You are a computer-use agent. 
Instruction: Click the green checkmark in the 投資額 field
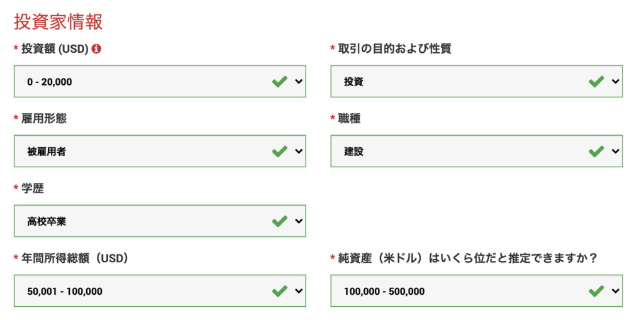click(280, 82)
